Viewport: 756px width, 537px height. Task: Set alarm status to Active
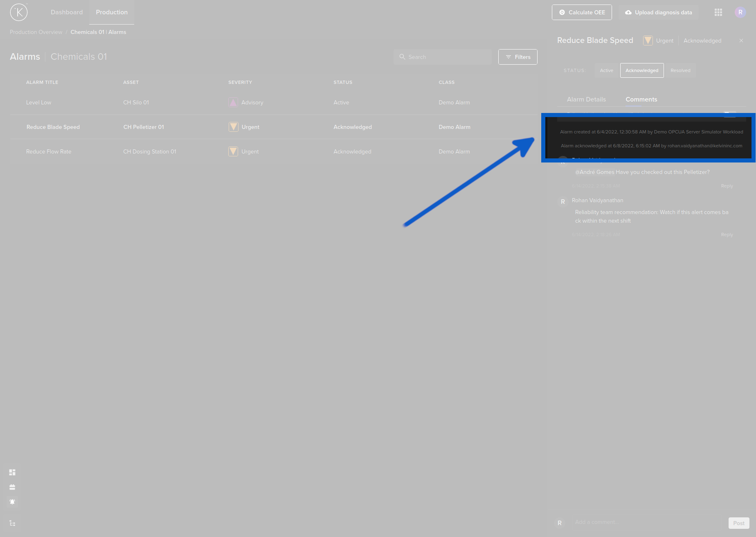(606, 70)
